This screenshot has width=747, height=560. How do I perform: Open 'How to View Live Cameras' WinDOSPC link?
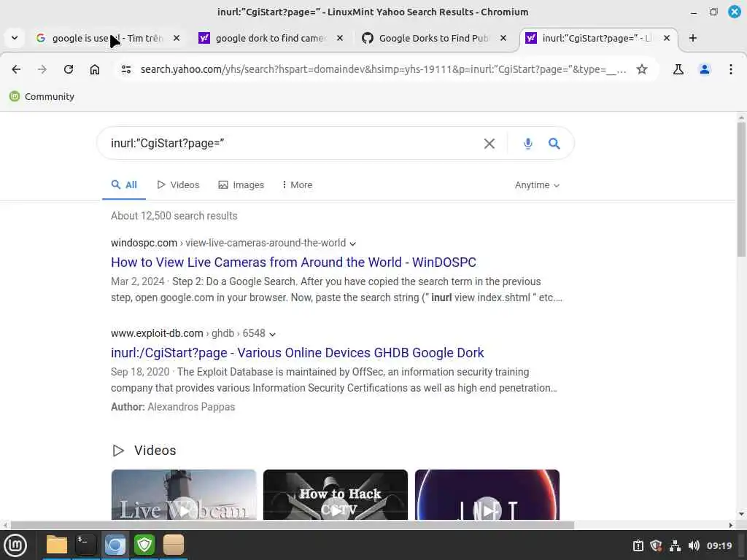point(293,262)
